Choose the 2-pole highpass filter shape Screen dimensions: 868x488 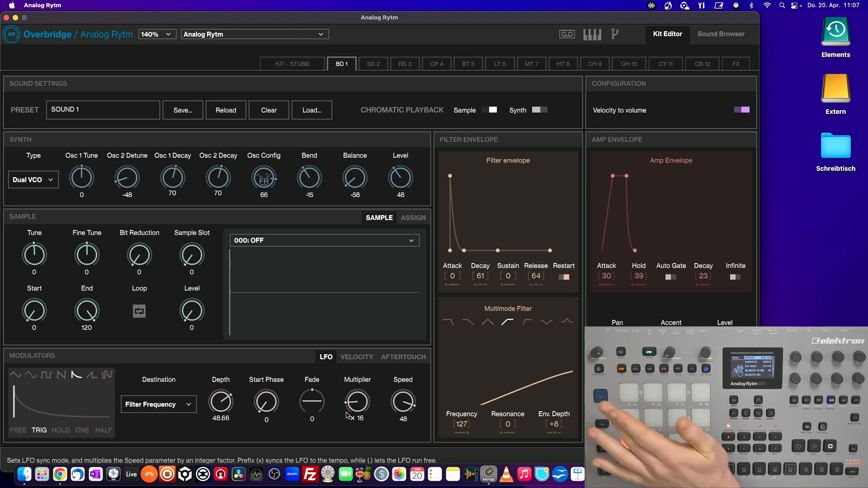[527, 322]
